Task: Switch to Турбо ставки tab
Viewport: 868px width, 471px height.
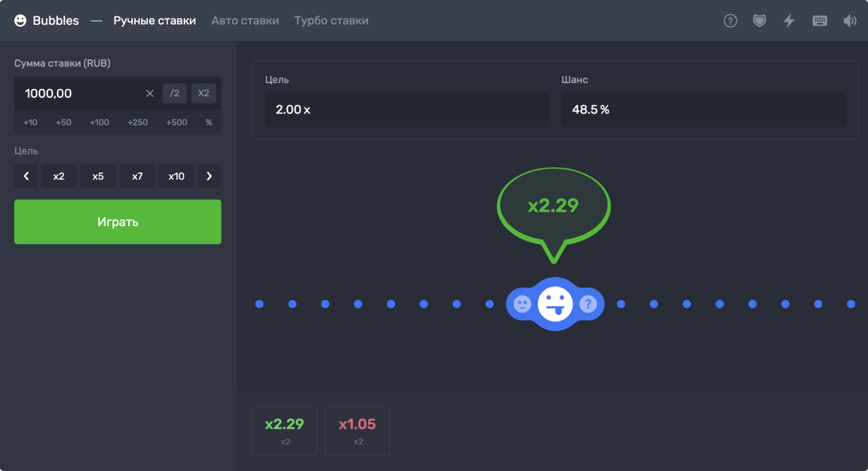Action: (x=331, y=21)
